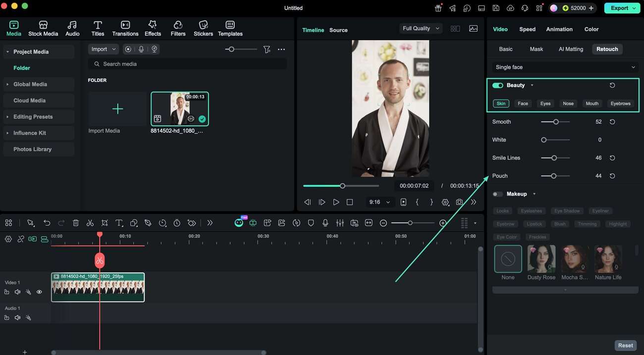Click the Export button
The height and width of the screenshot is (355, 644).
[x=622, y=8]
